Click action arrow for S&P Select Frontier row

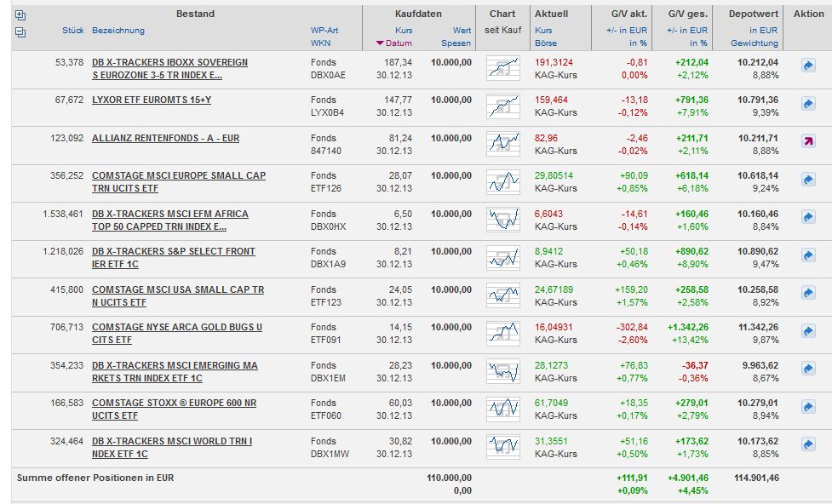[808, 256]
